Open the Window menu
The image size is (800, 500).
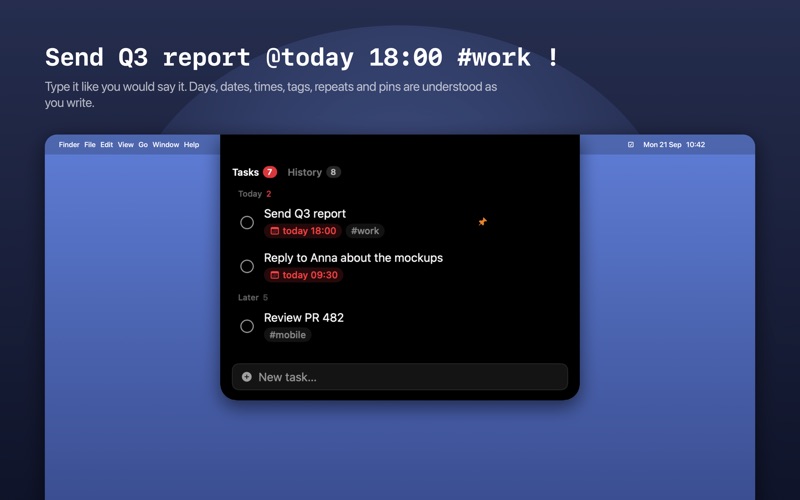[x=166, y=145]
